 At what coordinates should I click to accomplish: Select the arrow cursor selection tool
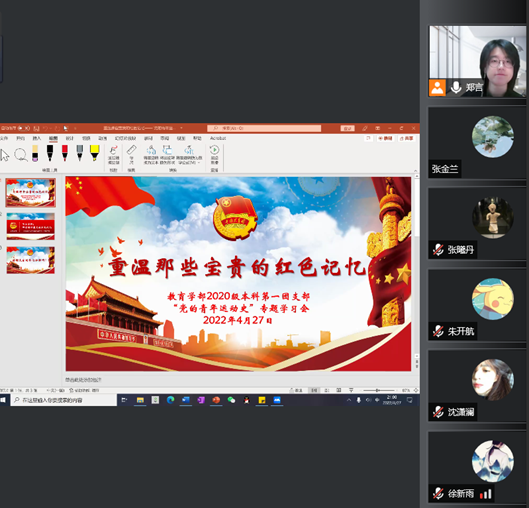pos(5,155)
